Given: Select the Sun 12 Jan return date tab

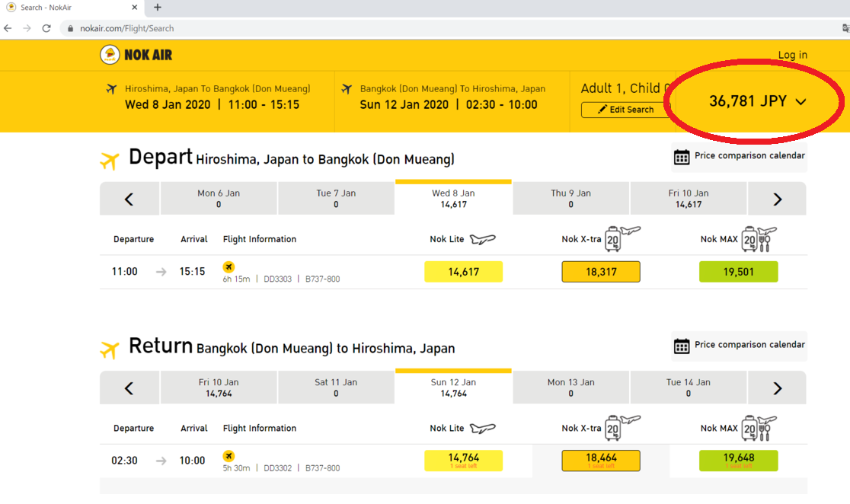Looking at the screenshot, I should click(453, 388).
